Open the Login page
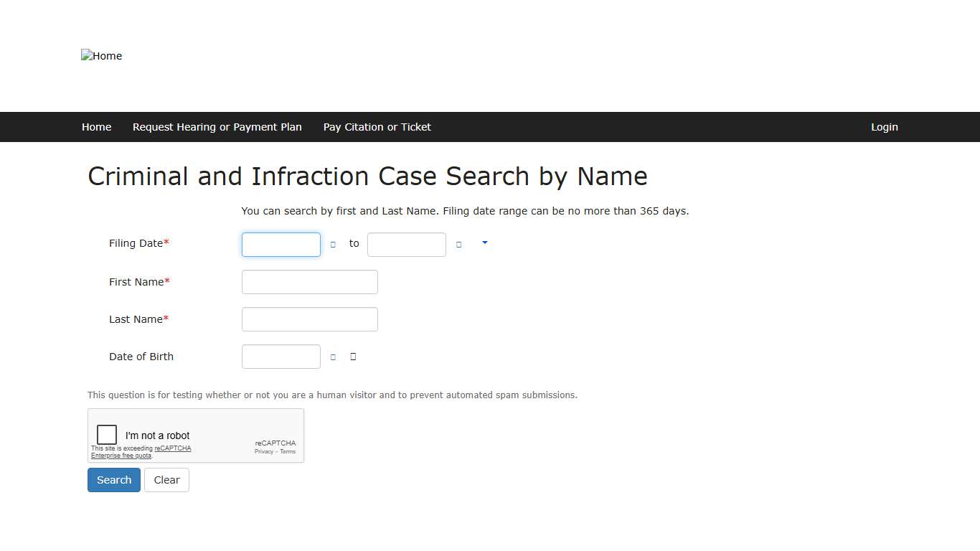This screenshot has height=551, width=980. [884, 127]
